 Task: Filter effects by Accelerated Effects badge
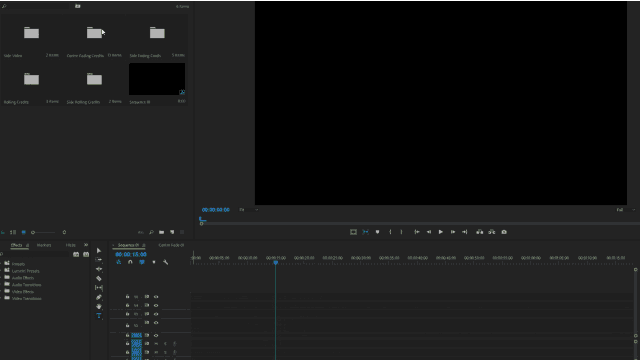[x=76, y=254]
